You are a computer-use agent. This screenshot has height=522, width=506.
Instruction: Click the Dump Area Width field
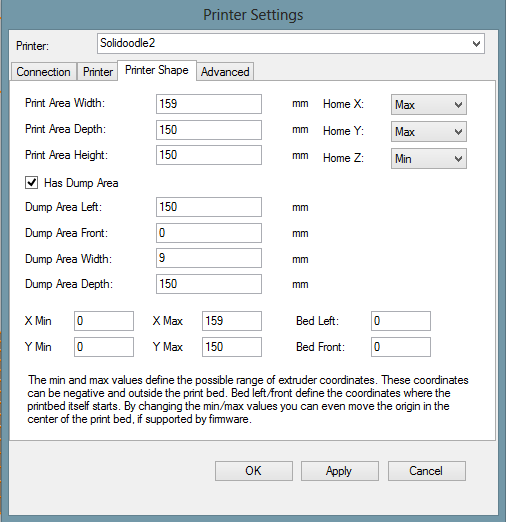tap(209, 258)
